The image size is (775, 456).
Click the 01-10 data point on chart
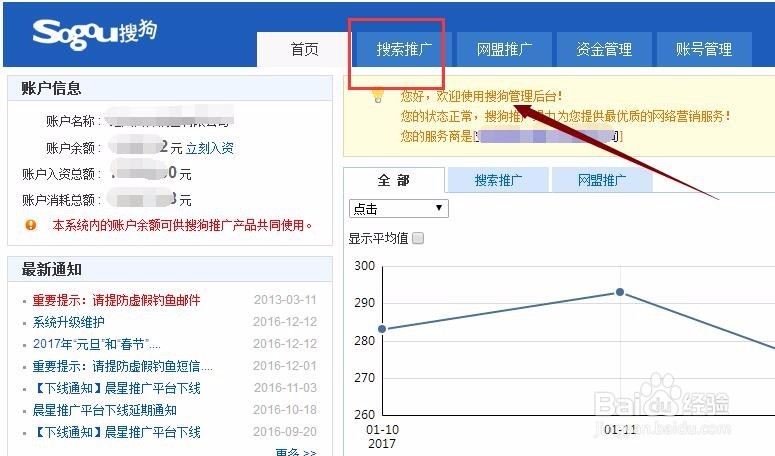[x=382, y=329]
